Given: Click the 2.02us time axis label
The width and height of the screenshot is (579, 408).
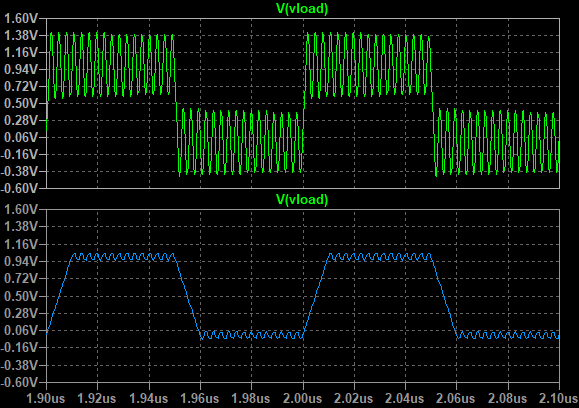Looking at the screenshot, I should 354,398.
